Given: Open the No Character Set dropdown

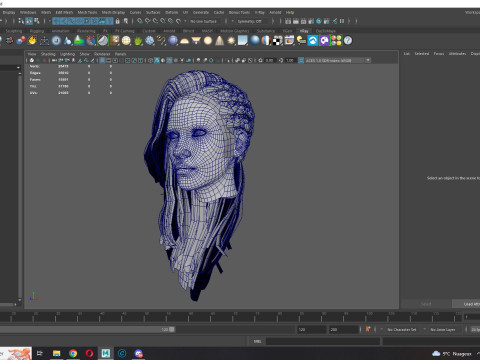Looking at the screenshot, I should pyautogui.click(x=402, y=329).
